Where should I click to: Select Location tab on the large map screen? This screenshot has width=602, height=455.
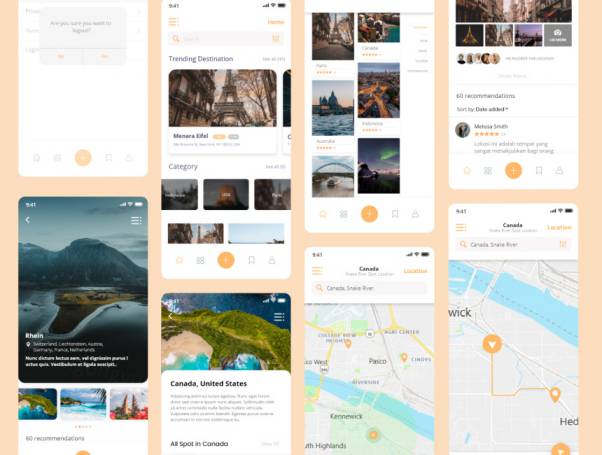coord(559,227)
